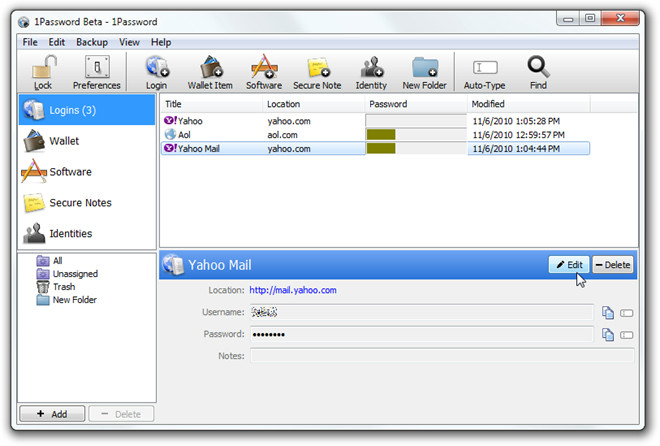Click Yahoo's empty password strength bar
Image resolution: width=660 pixels, height=446 pixels.
(x=416, y=121)
